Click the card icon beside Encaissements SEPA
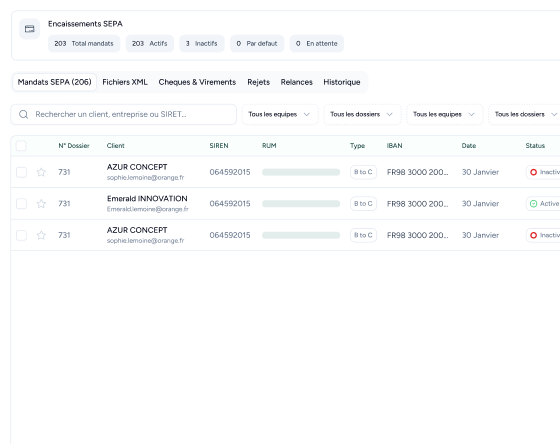This screenshot has height=444, width=560. (30, 29)
